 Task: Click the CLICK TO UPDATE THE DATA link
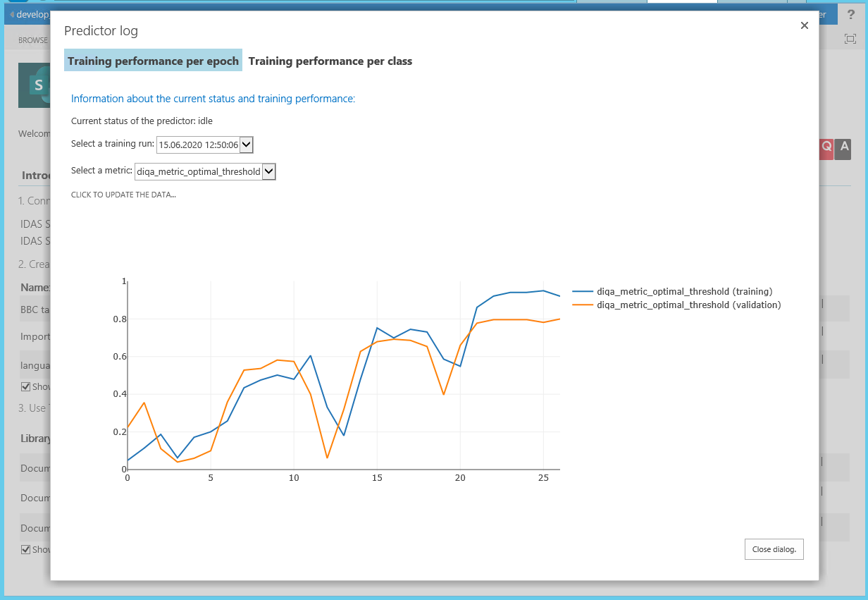pyautogui.click(x=123, y=195)
